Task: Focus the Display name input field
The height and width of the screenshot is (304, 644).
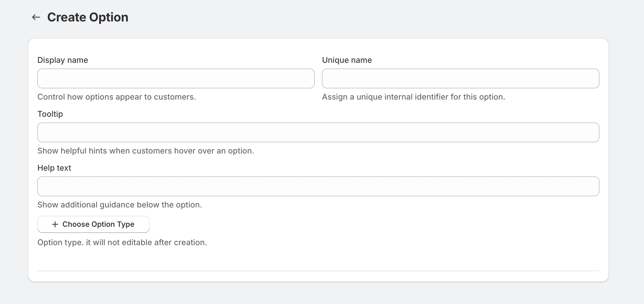Action: (176, 78)
